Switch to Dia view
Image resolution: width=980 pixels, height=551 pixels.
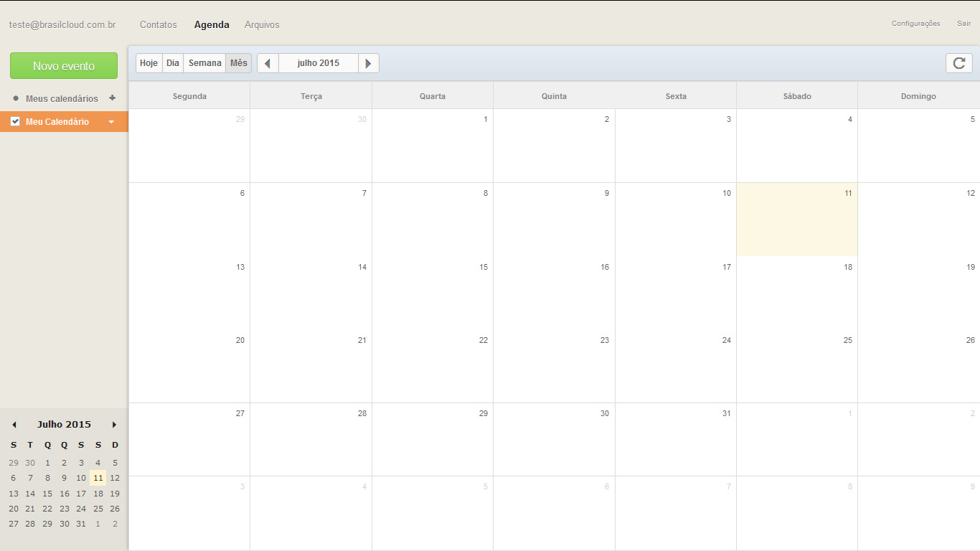point(173,63)
